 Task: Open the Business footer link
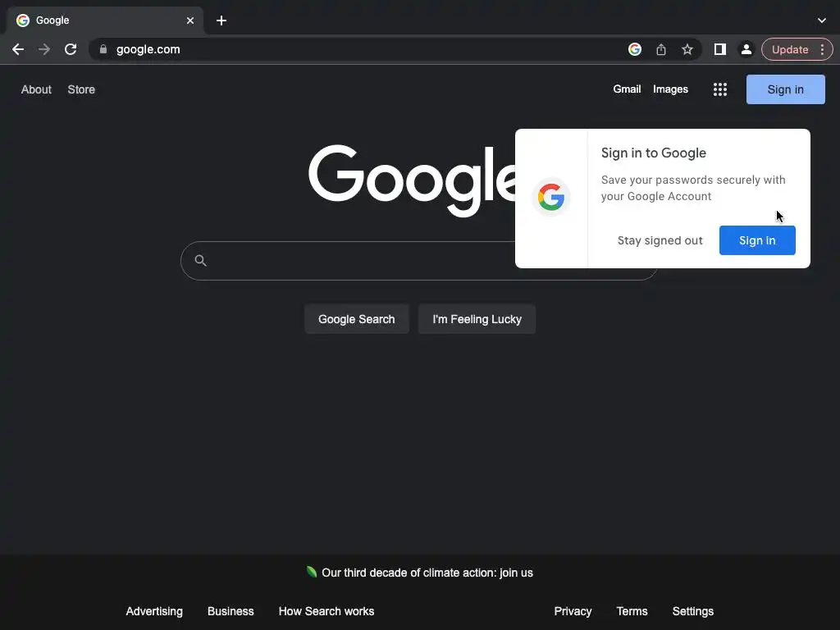point(231,611)
